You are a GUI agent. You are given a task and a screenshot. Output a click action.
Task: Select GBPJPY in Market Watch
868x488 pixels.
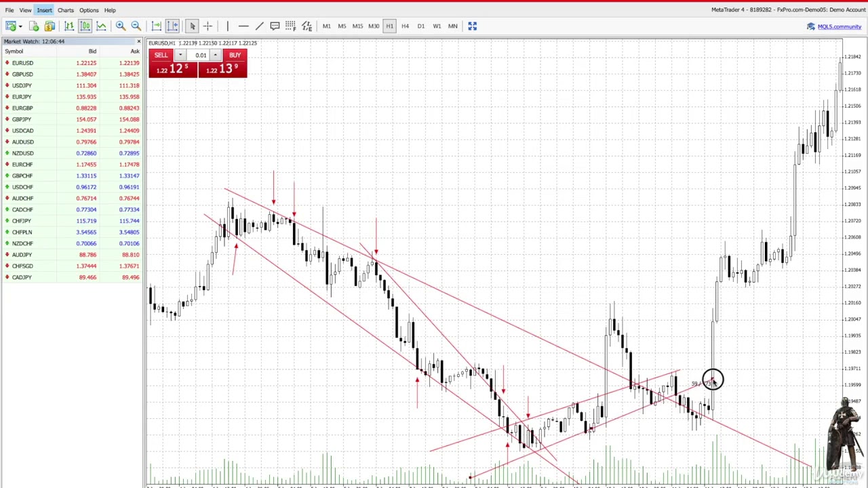coord(71,119)
